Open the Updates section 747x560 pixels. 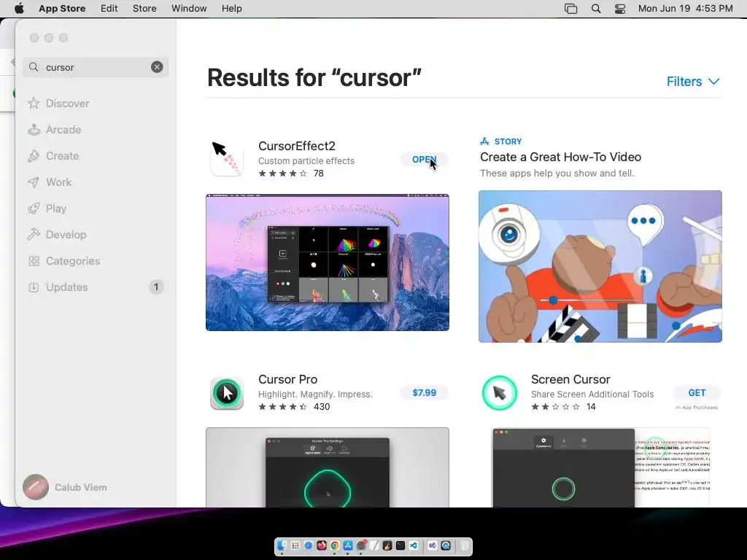(x=66, y=287)
